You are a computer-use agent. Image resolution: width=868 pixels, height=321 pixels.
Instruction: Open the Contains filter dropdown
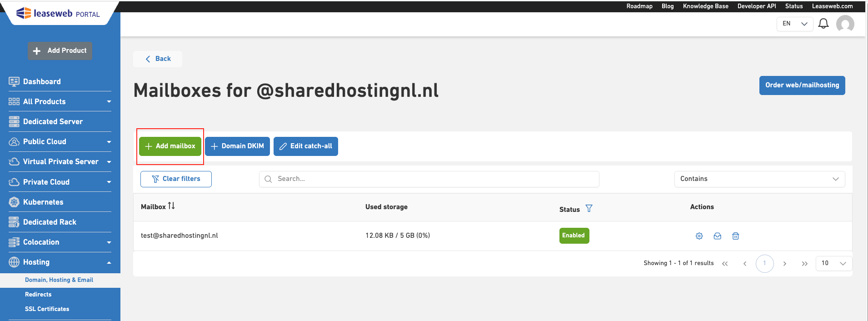759,179
